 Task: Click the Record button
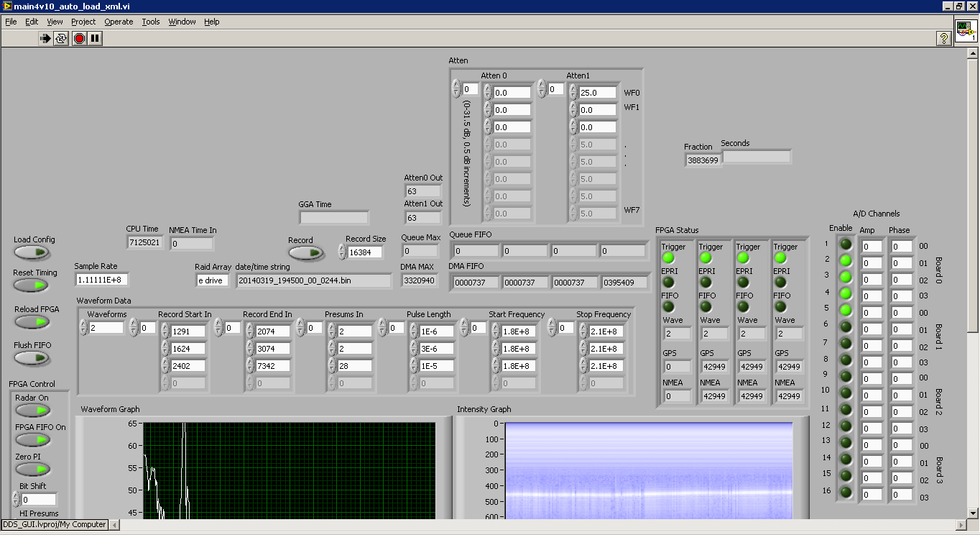click(x=305, y=253)
